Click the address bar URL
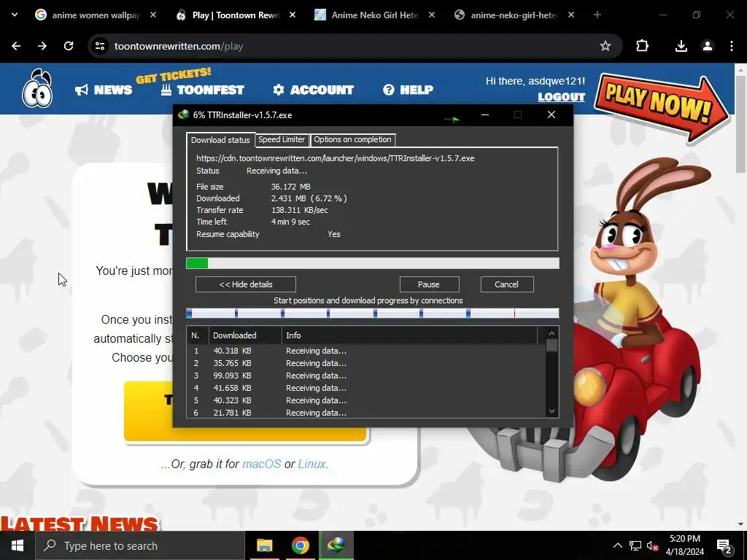Screen dimensions: 747x560 coord(179,46)
